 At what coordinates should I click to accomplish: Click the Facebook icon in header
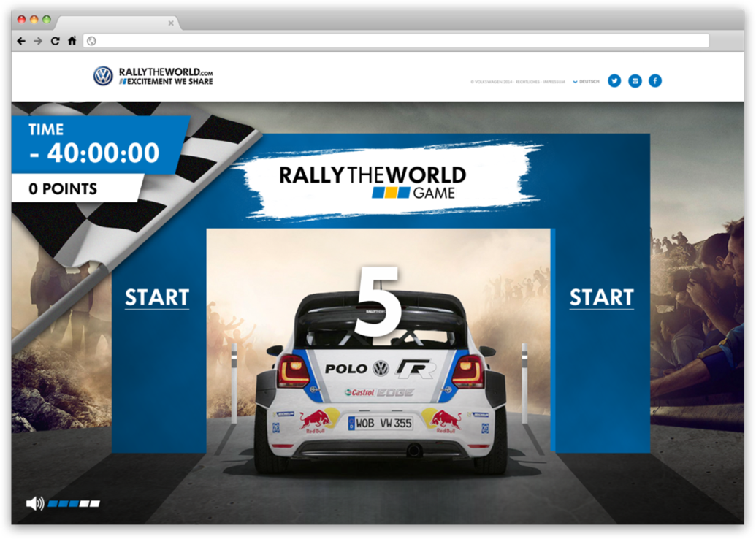pyautogui.click(x=655, y=81)
